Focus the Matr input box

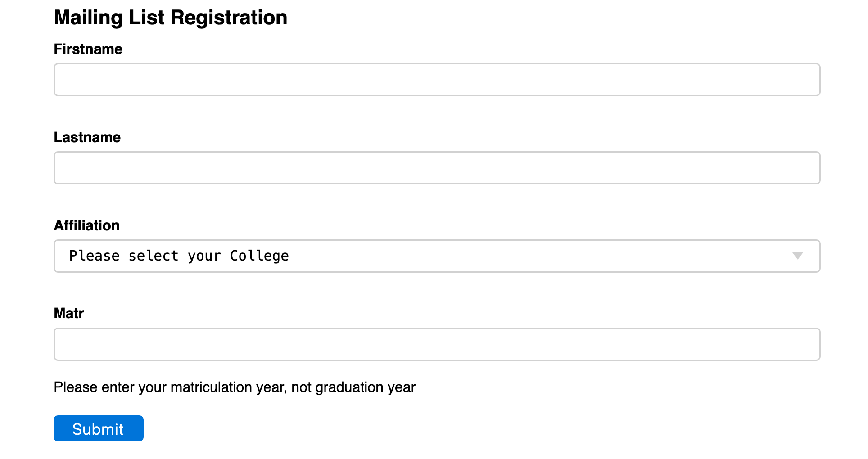pyautogui.click(x=437, y=344)
